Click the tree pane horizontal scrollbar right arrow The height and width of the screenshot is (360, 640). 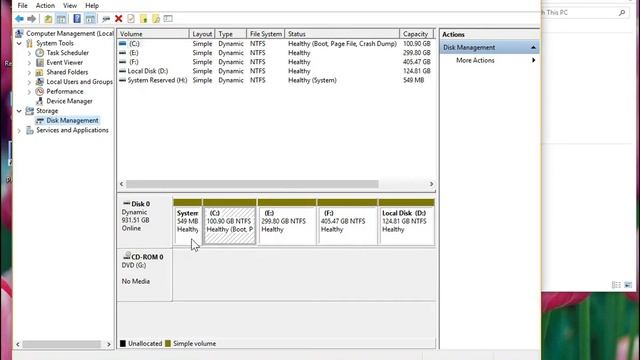(x=109, y=344)
